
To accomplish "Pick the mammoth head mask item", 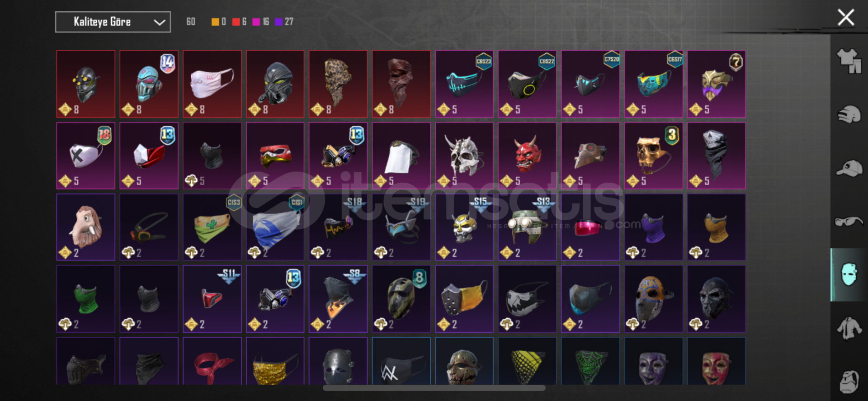I will pos(86,227).
